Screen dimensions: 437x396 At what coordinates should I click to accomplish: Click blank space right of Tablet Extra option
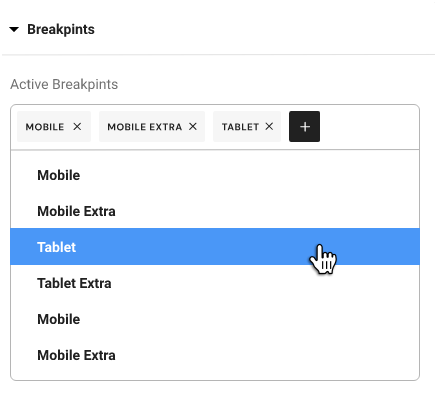pos(265,283)
